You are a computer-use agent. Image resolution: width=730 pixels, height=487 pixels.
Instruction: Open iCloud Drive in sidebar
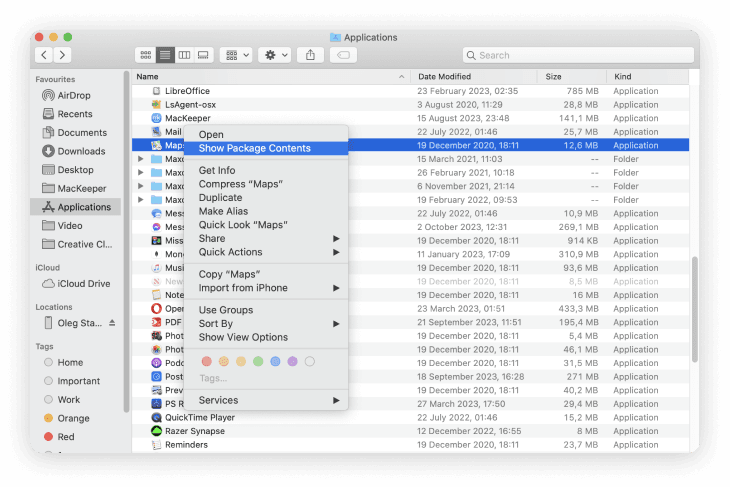(x=83, y=284)
